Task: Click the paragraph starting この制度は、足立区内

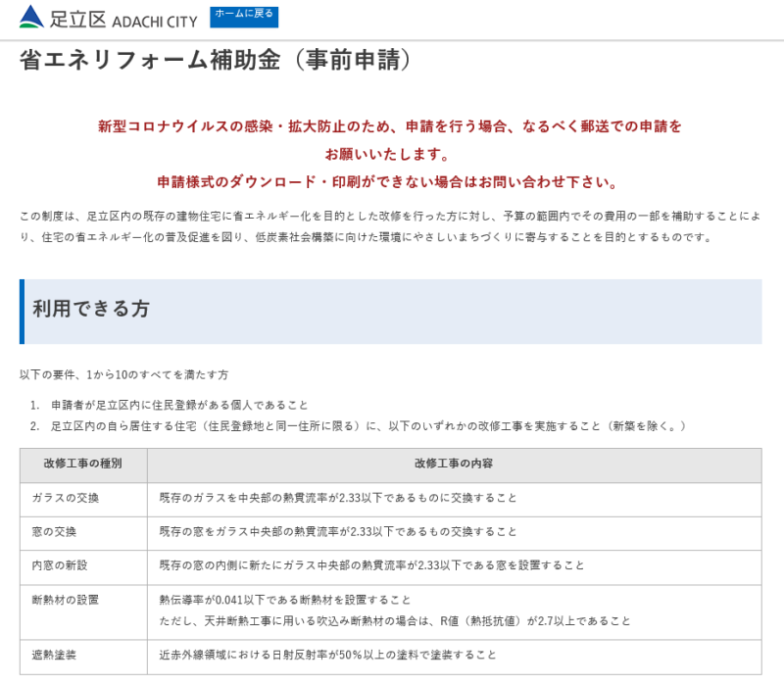Action: pos(390,226)
